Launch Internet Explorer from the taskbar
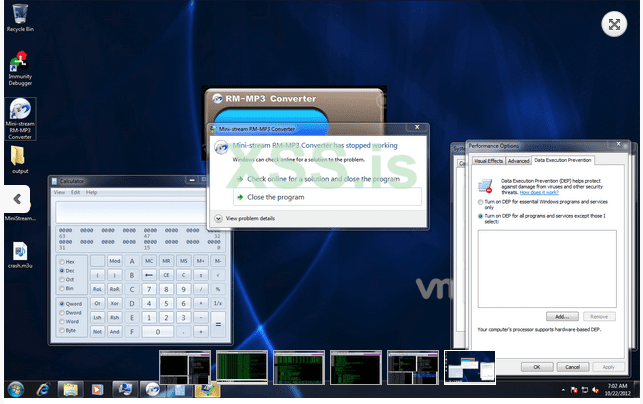This screenshot has width=643, height=404. pos(44,389)
